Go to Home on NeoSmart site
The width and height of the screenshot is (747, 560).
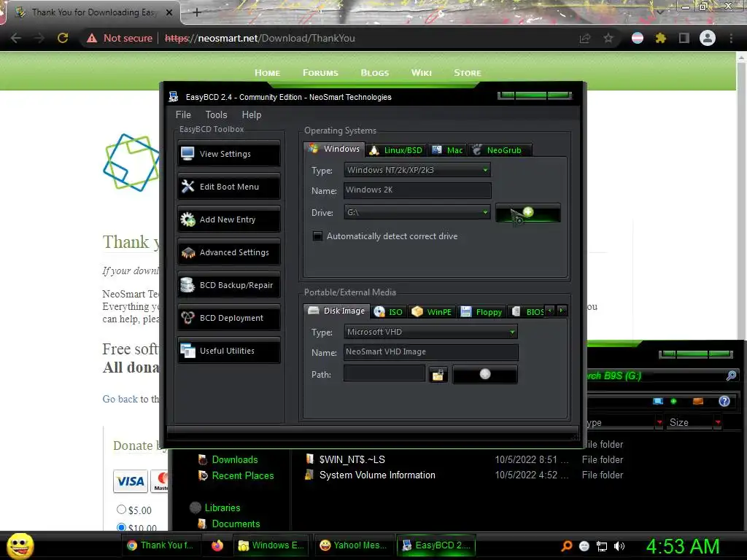click(x=267, y=73)
